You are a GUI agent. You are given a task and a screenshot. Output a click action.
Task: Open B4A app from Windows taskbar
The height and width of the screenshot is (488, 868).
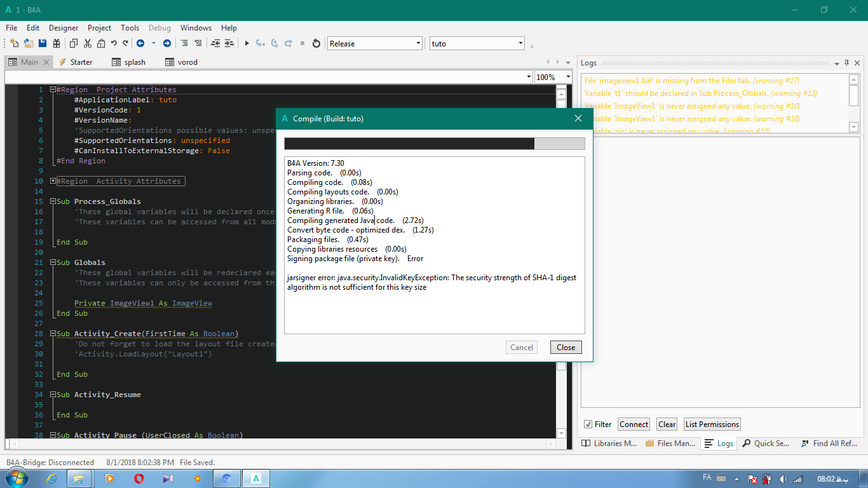(256, 478)
